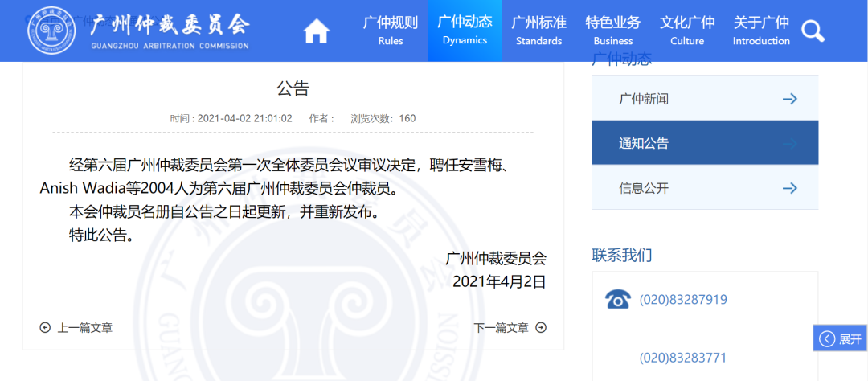
Task: Expand the 展开 side panel button
Action: coord(841,339)
